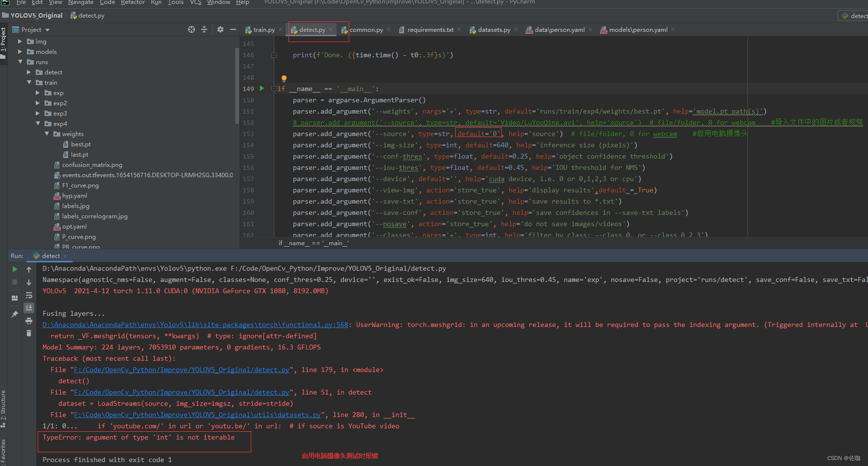
Task: Collapse the weights folder
Action: tap(47, 134)
